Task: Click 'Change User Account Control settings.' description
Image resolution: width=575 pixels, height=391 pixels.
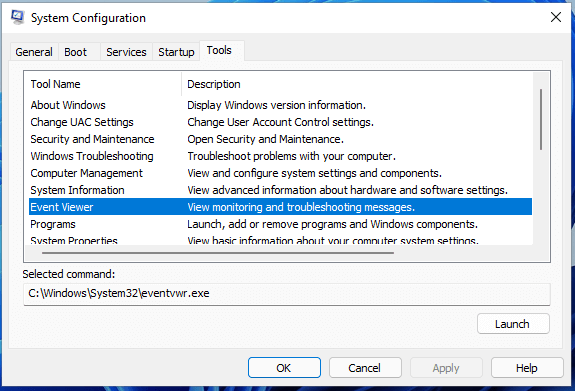Action: [281, 122]
